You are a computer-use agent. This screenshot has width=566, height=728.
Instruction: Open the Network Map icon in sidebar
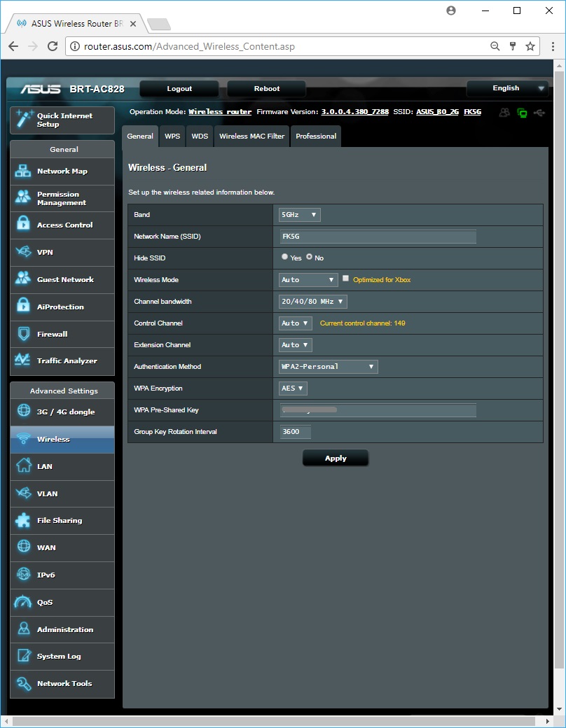[x=23, y=171]
